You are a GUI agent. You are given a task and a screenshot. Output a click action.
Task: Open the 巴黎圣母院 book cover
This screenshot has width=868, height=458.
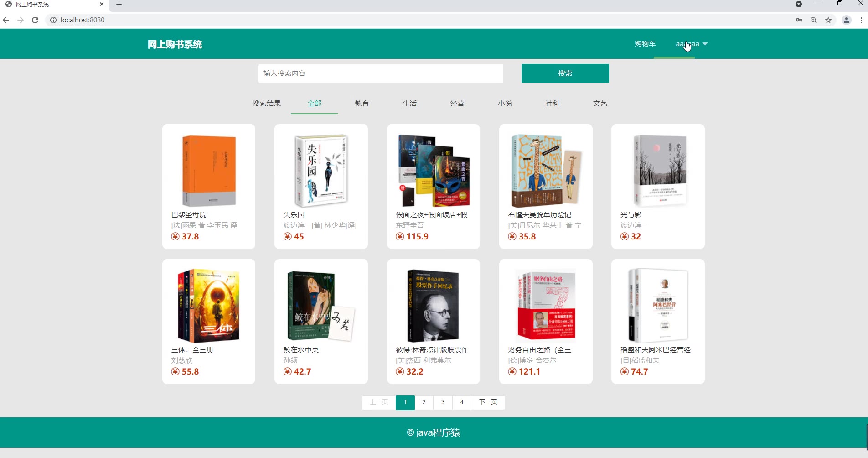pyautogui.click(x=209, y=171)
